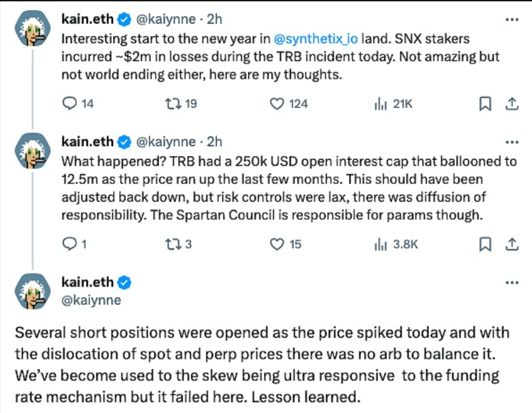Reply to the TRB open interest tweet
Viewport: 532px width, 413px height.
coord(70,245)
